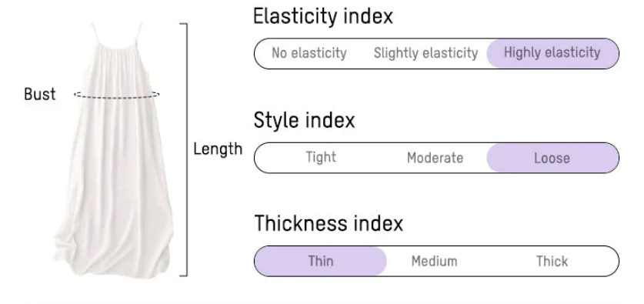Click the Style index heading
Image resolution: width=644 pixels, height=304 pixels.
pos(304,120)
